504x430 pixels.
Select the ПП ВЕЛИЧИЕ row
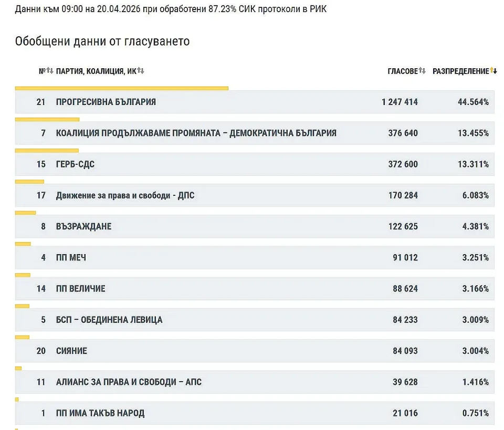coord(80,288)
